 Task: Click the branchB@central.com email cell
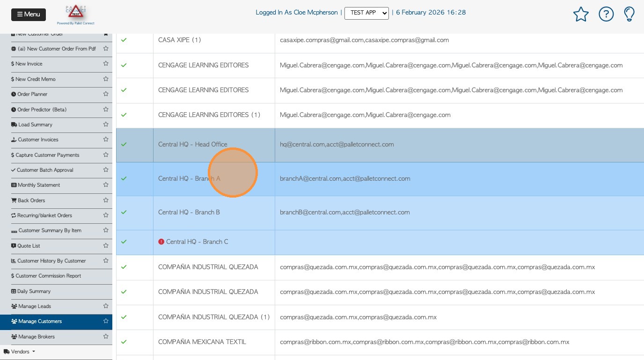click(x=459, y=213)
